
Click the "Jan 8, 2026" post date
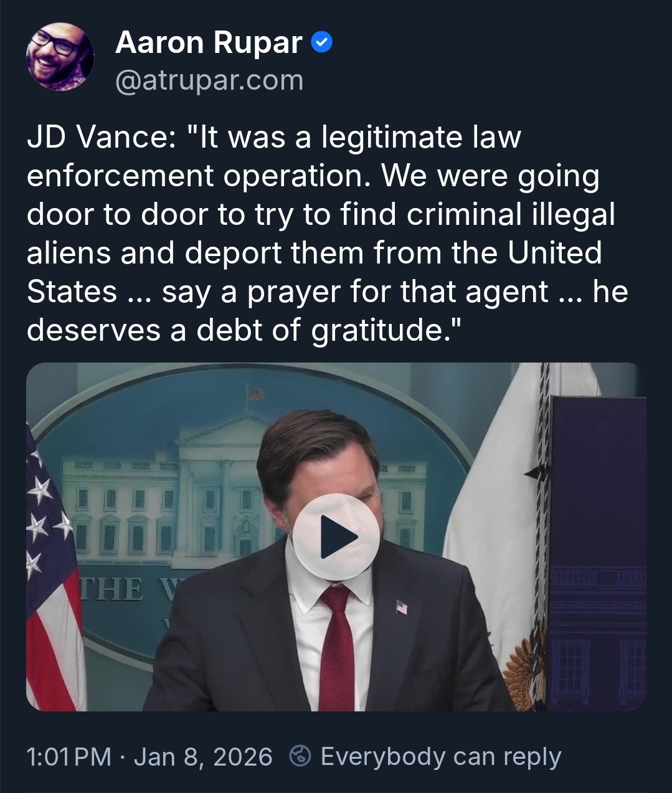[x=203, y=756]
